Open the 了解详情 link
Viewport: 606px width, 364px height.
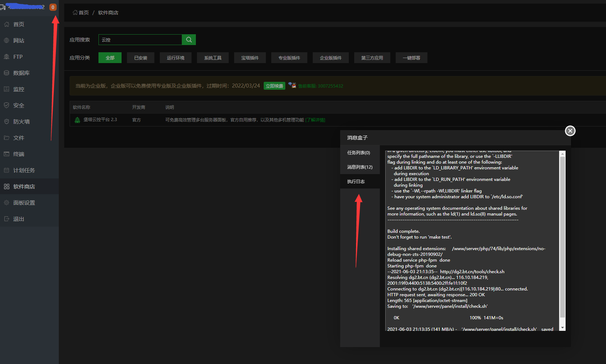coord(315,120)
